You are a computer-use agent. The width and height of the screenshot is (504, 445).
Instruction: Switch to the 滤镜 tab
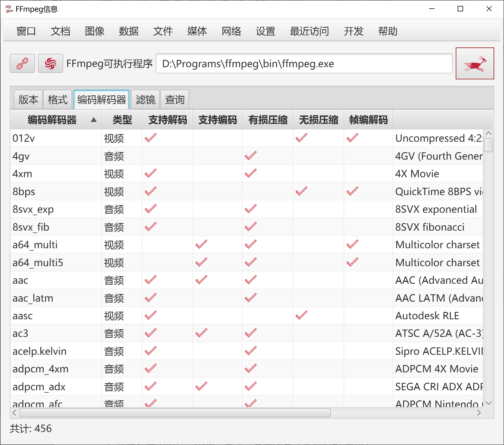145,100
